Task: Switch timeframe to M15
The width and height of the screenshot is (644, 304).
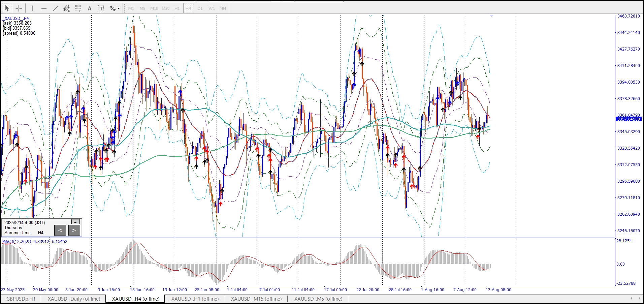Action: click(154, 8)
